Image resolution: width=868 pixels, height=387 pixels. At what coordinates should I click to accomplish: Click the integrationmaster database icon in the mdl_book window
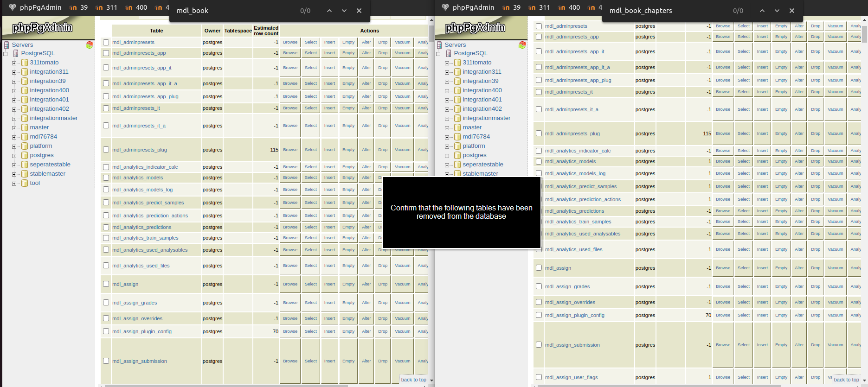tap(25, 118)
